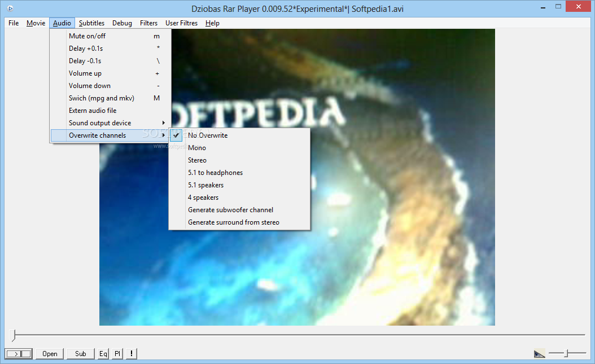Select Delay +0.1s audio option

111,49
